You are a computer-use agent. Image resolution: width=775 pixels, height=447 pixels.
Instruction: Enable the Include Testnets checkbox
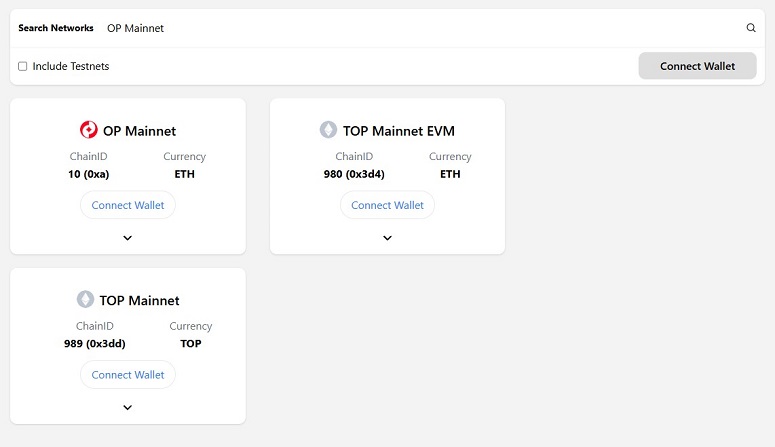click(x=23, y=66)
